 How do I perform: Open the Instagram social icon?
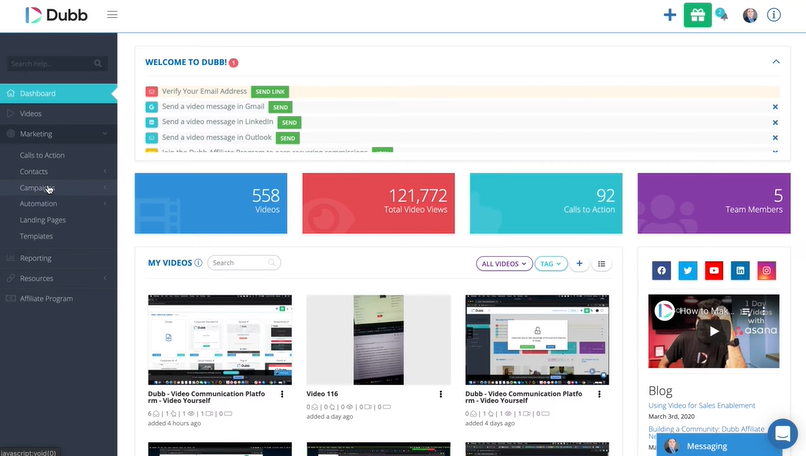766,270
